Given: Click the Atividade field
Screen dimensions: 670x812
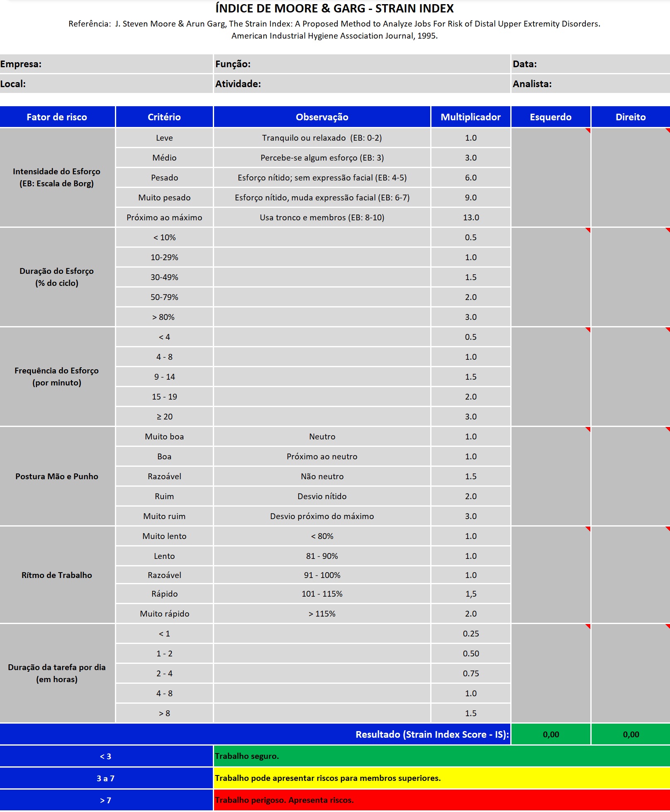Looking at the screenshot, I should click(x=373, y=84).
